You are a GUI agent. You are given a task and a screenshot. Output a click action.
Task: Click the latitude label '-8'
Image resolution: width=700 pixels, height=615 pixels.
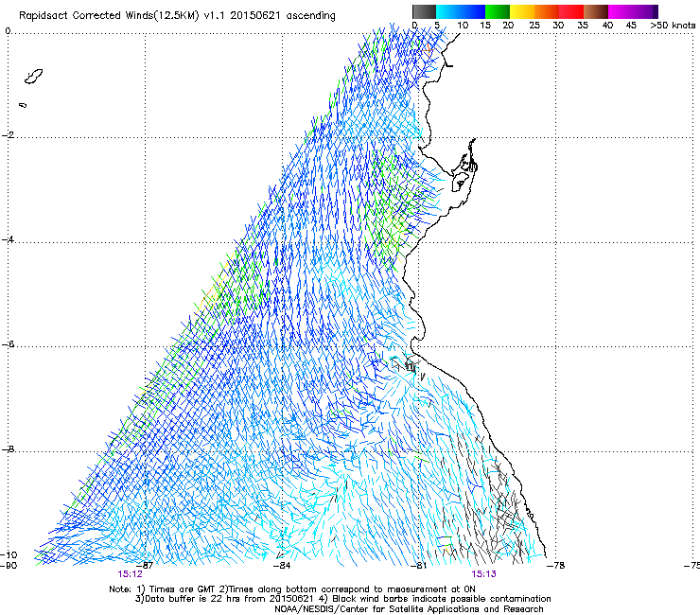click(9, 448)
